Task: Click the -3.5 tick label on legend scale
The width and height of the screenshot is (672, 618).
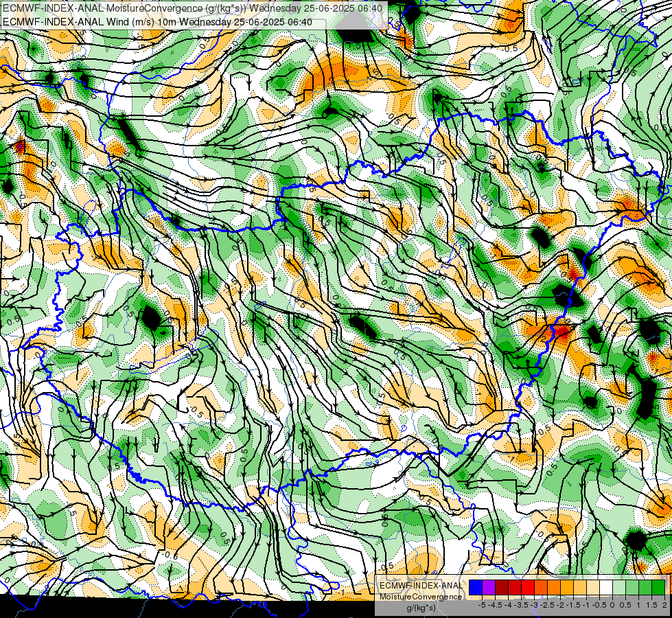Action: [x=521, y=605]
